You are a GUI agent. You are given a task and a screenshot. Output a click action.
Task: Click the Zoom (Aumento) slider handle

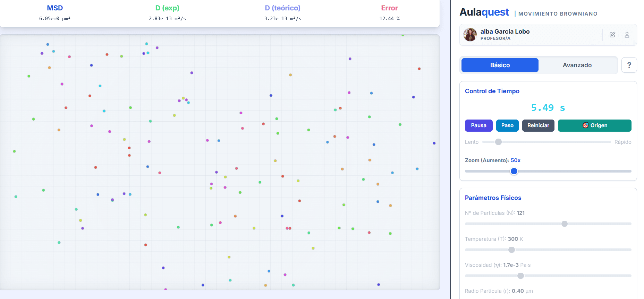click(x=514, y=171)
